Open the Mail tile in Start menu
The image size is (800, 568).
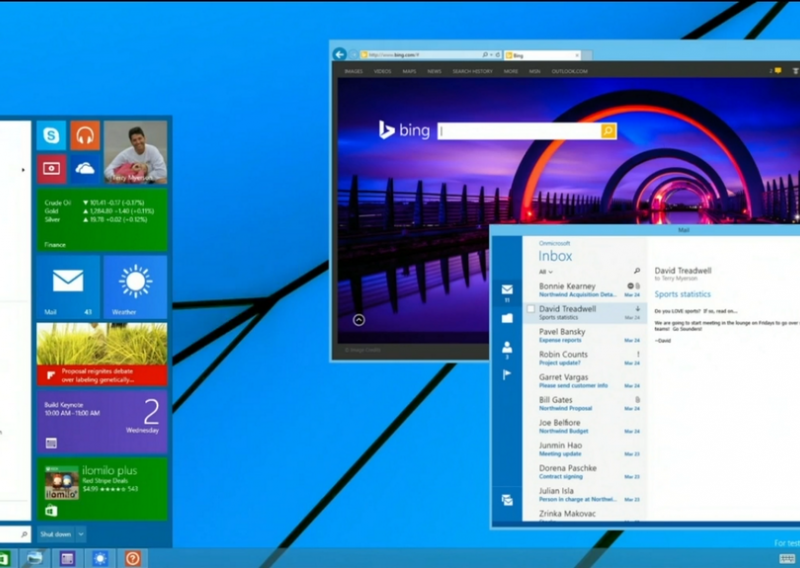click(x=68, y=287)
